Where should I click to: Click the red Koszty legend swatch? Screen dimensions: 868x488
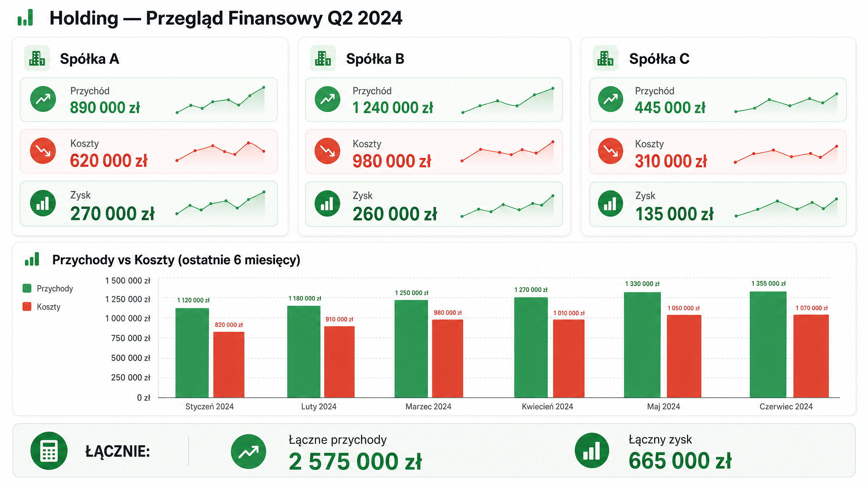(27, 307)
